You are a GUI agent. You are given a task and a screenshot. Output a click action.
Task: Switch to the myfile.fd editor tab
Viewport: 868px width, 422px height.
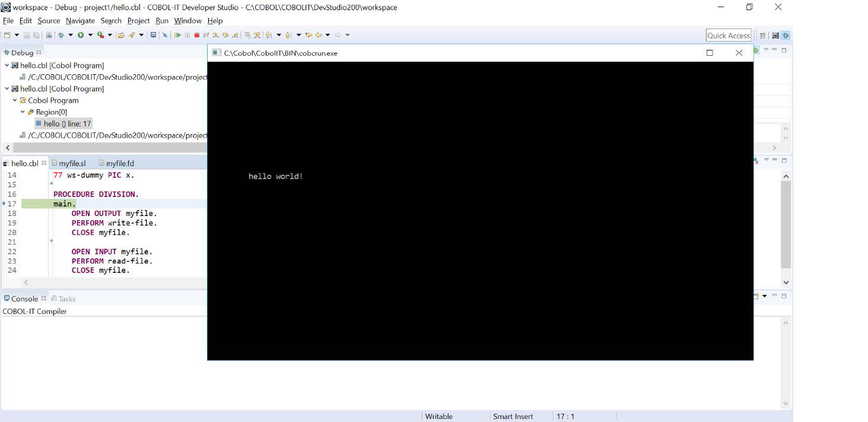pos(120,163)
